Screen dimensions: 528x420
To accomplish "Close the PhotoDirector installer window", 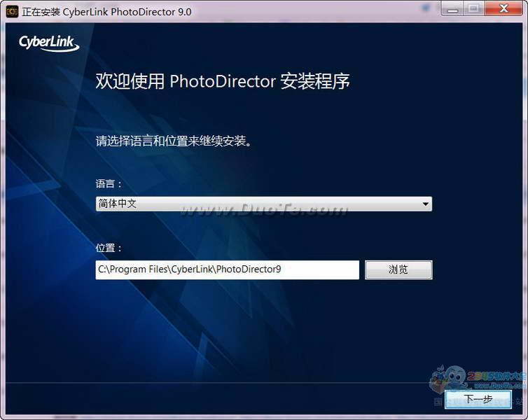I will point(503,8).
